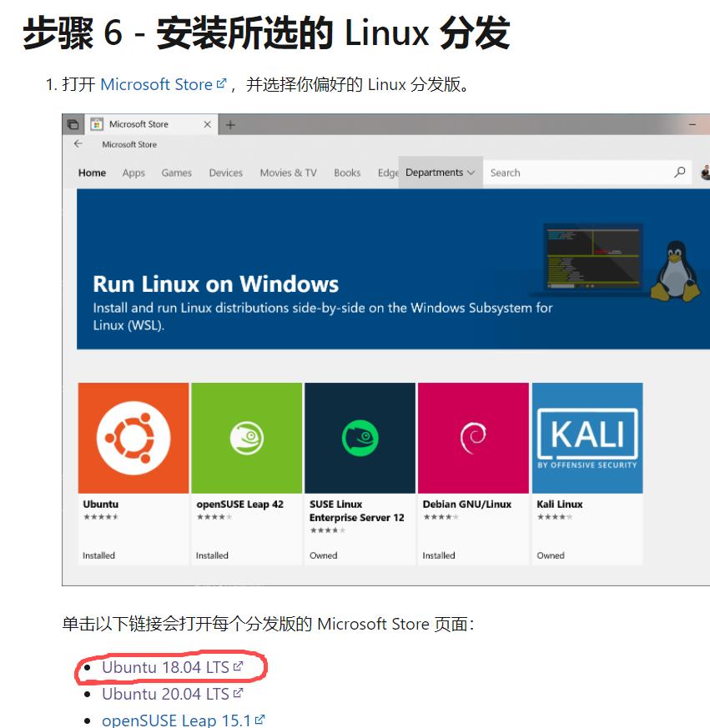Select the Kali Linux store tile
The image size is (710, 728).
[587, 437]
